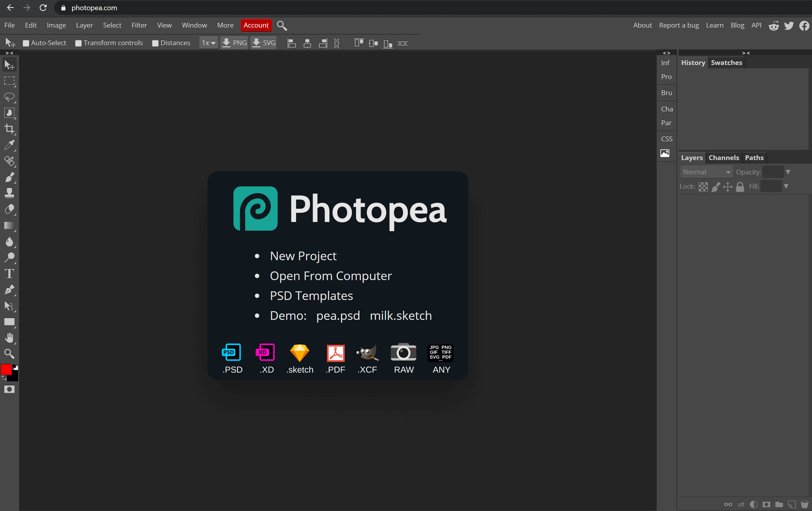Click the red foreground color swatch
This screenshot has width=812, height=511.
(x=6, y=370)
